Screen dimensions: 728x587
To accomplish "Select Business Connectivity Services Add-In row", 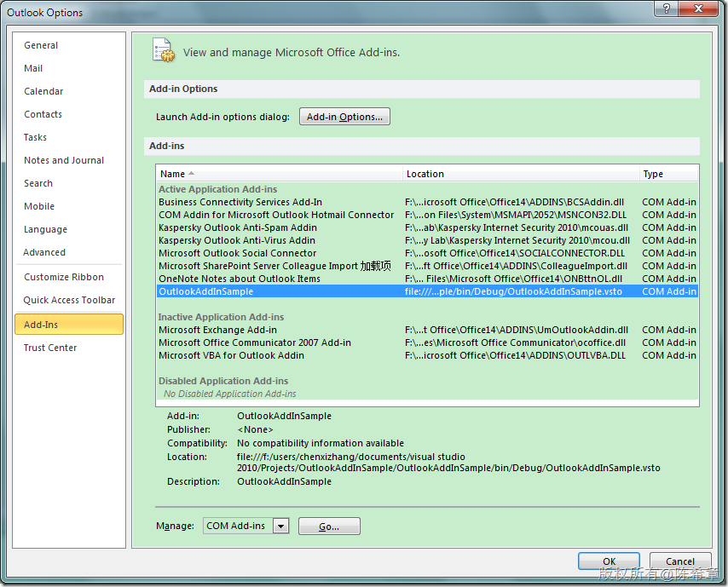I will (x=427, y=202).
